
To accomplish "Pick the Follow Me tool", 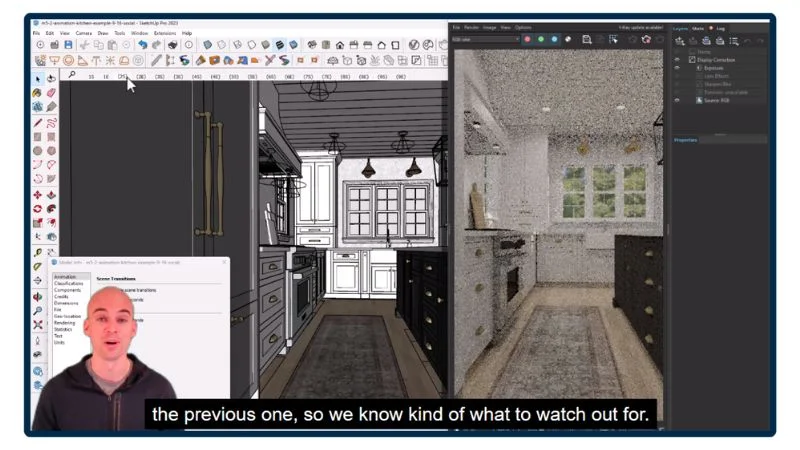I will coord(52,209).
